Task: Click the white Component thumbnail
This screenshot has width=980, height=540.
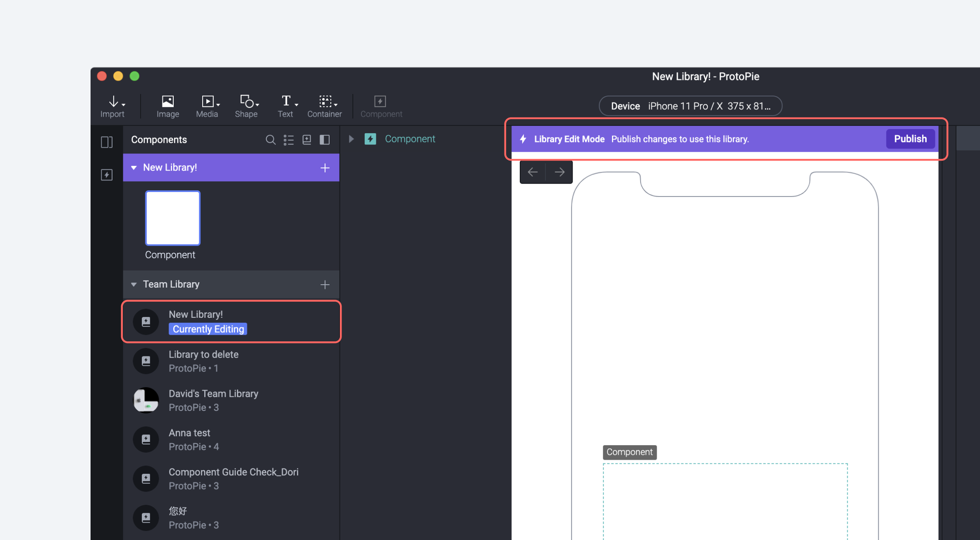Action: point(173,218)
